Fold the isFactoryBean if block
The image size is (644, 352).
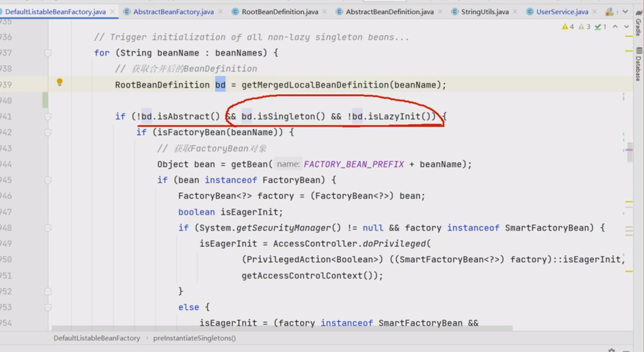pyautogui.click(x=48, y=132)
